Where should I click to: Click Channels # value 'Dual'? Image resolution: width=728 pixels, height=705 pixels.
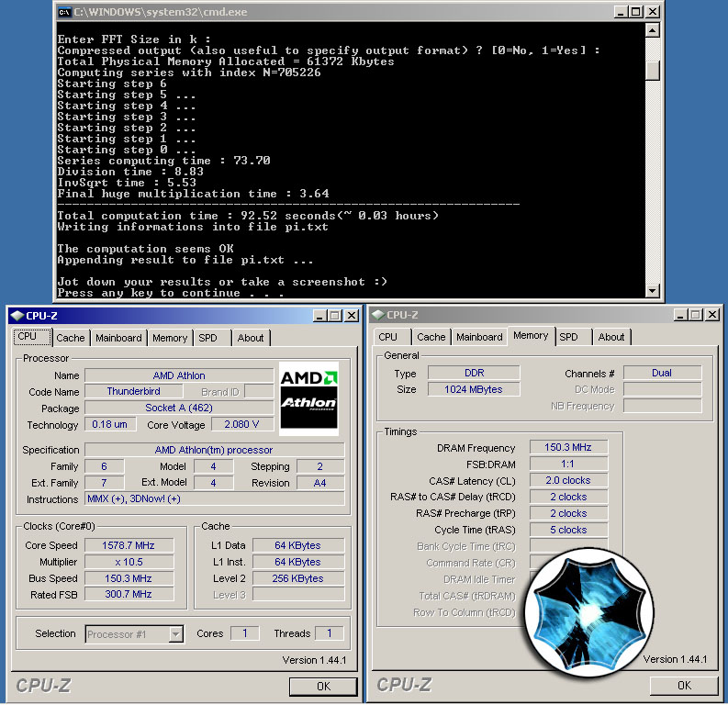click(x=662, y=373)
